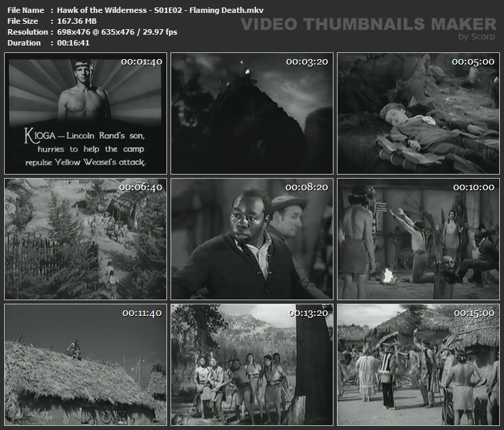Screen dimensions: 504x430
Task: Select the thumbnail timestamped 00:10:00
Action: [418, 239]
